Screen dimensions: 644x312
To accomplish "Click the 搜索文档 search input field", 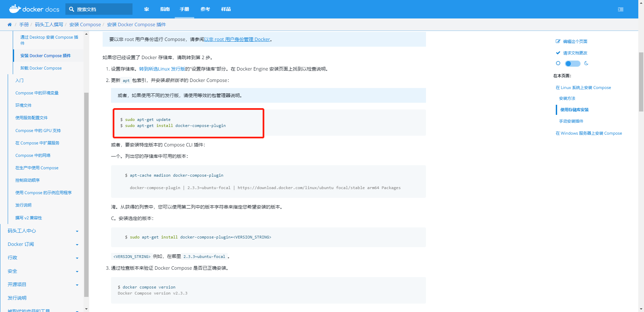I will [102, 9].
